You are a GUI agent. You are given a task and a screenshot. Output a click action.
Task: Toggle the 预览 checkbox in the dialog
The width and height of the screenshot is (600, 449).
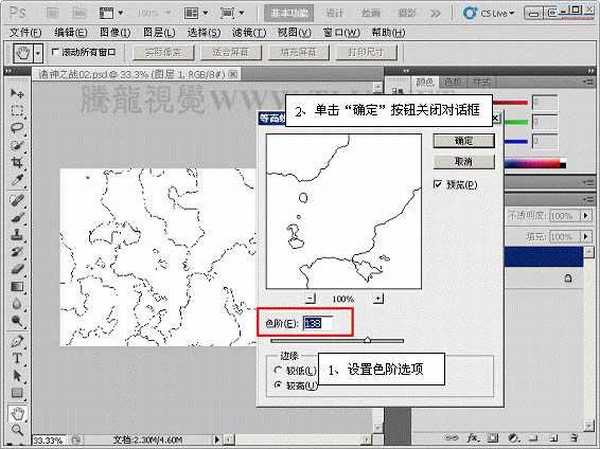[x=438, y=185]
